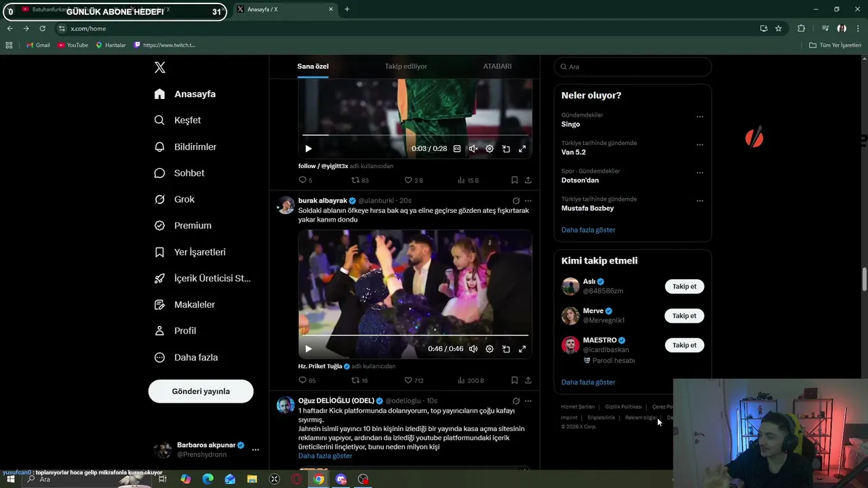The image size is (868, 488).
Task: Open Yer İşaretleri bookmarks page
Action: 190,252
